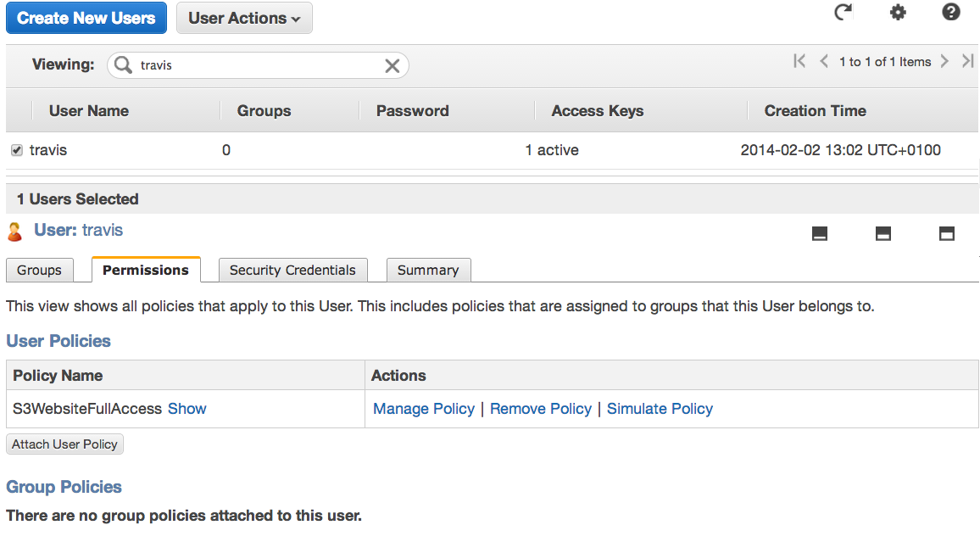This screenshot has width=980, height=553.
Task: Jump to last page of items
Action: 968,61
